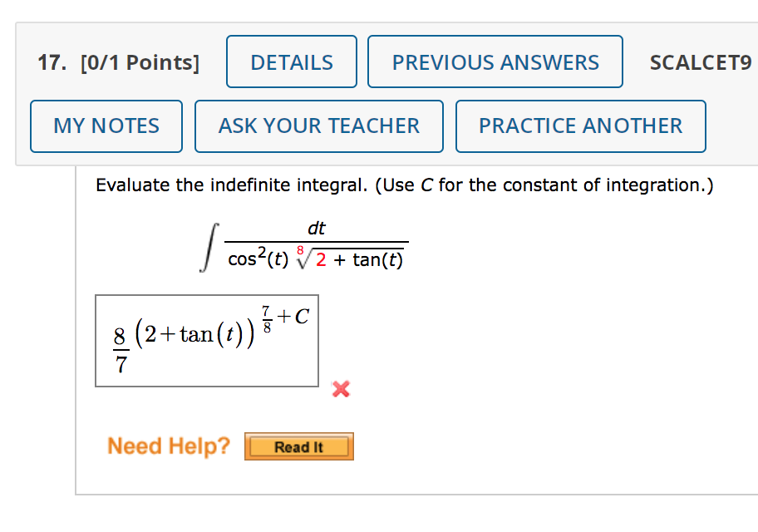The width and height of the screenshot is (758, 532).
Task: Open the DETAILS button
Action: (x=292, y=62)
